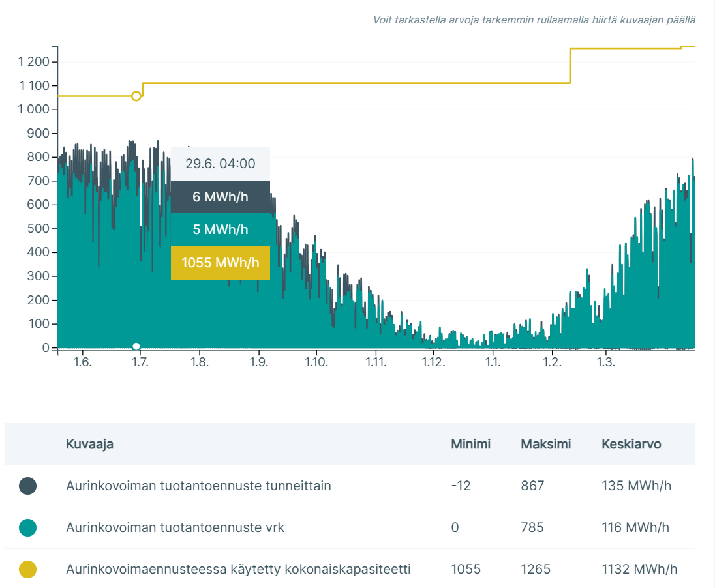Click the '1.10.' x-axis date label
715x588 pixels.
pyautogui.click(x=316, y=362)
